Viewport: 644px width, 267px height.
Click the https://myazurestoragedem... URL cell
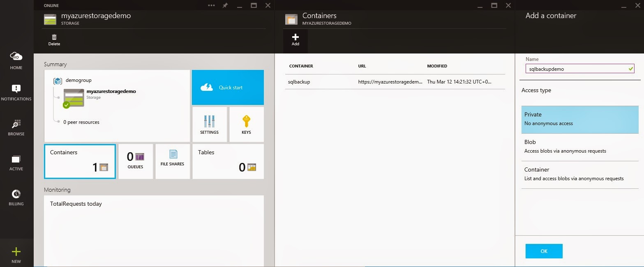(390, 82)
